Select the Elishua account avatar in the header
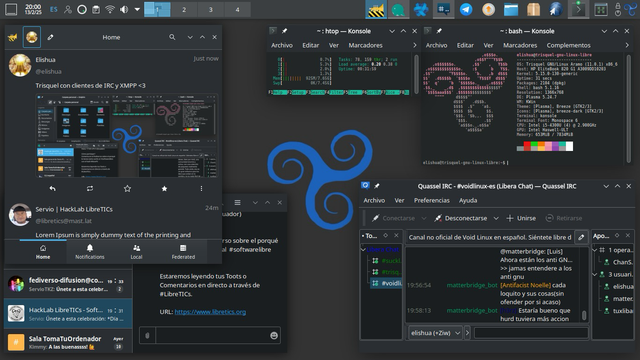The image size is (640, 360). [x=32, y=37]
